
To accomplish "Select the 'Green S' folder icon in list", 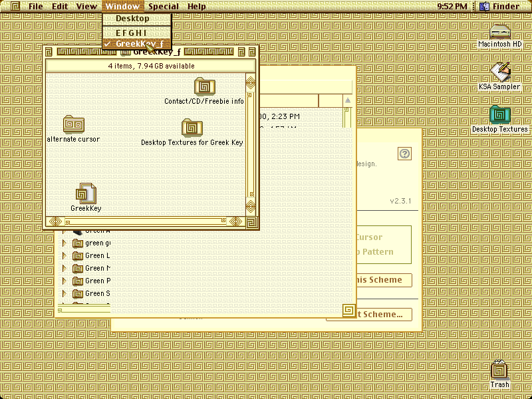I will point(78,293).
